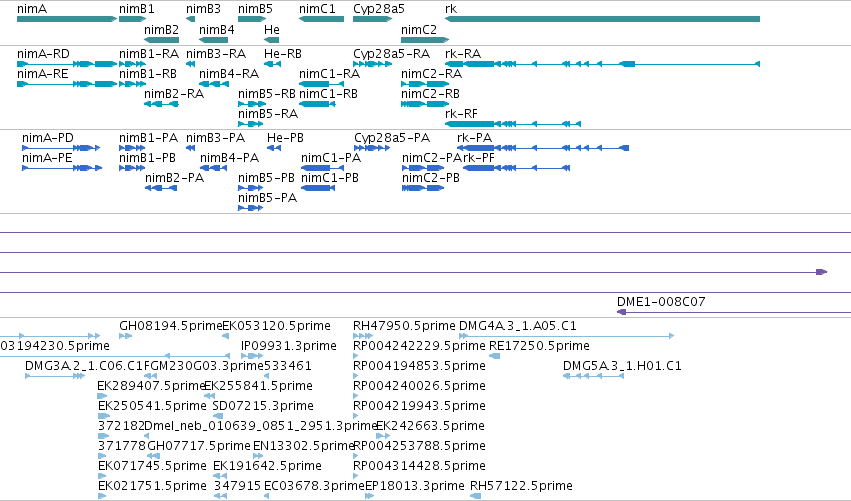Viewport: 851px width, 501px height.
Task: Click the nimA-PE protein label
Action: [x=47, y=158]
